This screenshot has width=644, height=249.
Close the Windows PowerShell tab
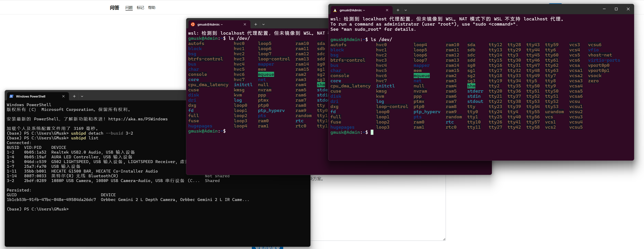(64, 96)
